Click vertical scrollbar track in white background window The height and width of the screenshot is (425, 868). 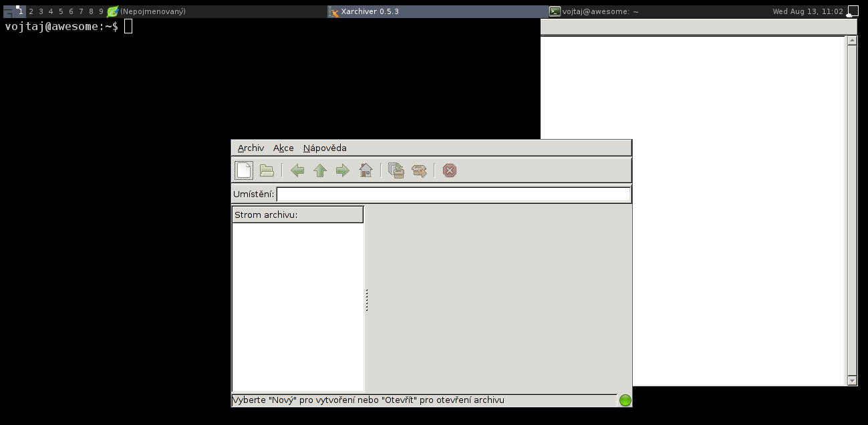click(x=852, y=210)
